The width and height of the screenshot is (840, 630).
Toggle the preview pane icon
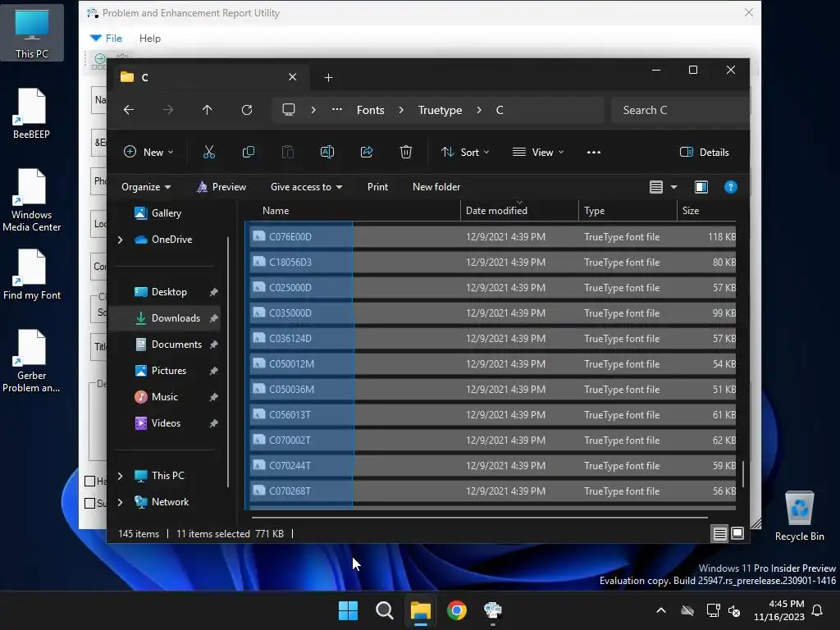701,187
